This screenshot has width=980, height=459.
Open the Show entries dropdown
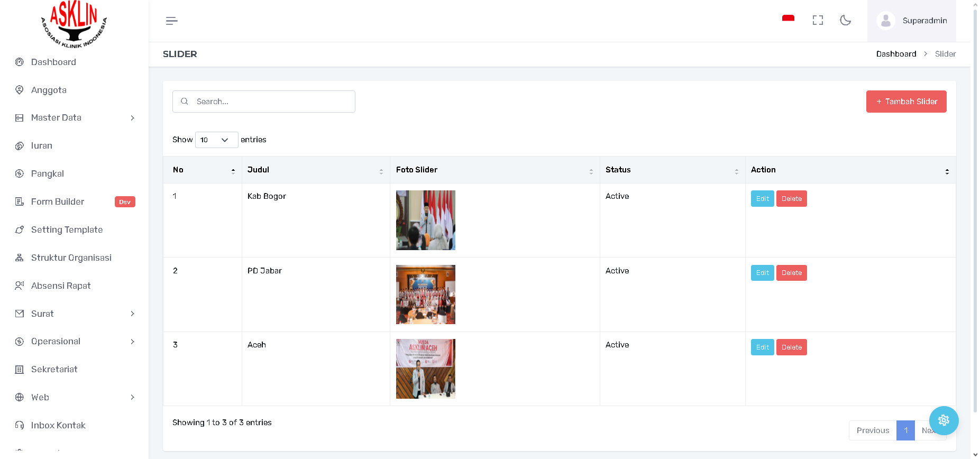pyautogui.click(x=216, y=140)
